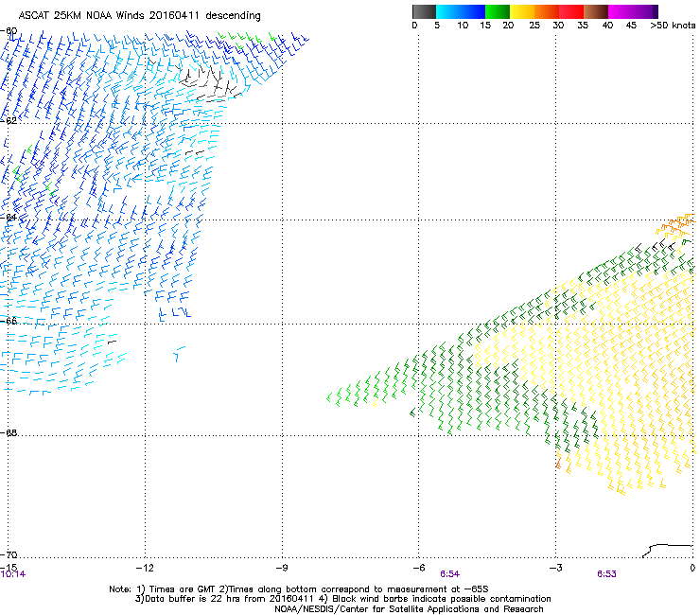This screenshot has width=700, height=615.
Task: Click the '45' legend tick label
Action: tap(631, 26)
